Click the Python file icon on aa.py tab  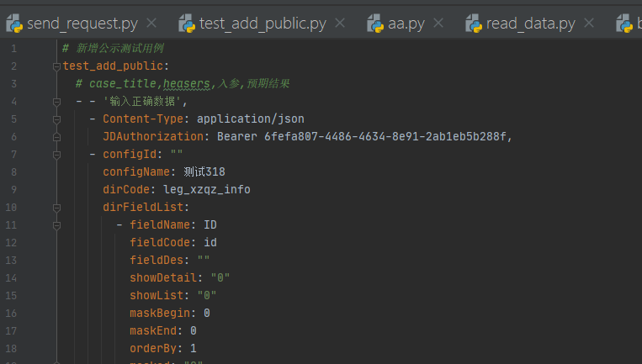point(375,23)
